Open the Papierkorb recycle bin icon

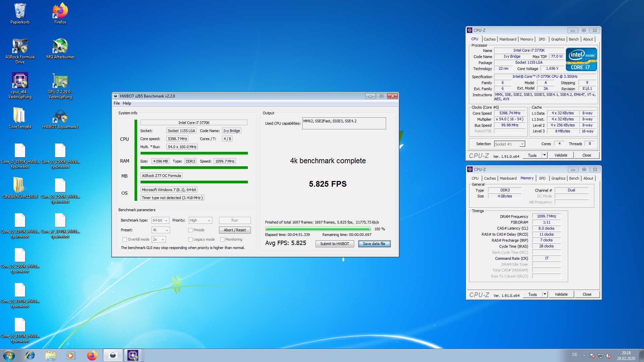20,13
